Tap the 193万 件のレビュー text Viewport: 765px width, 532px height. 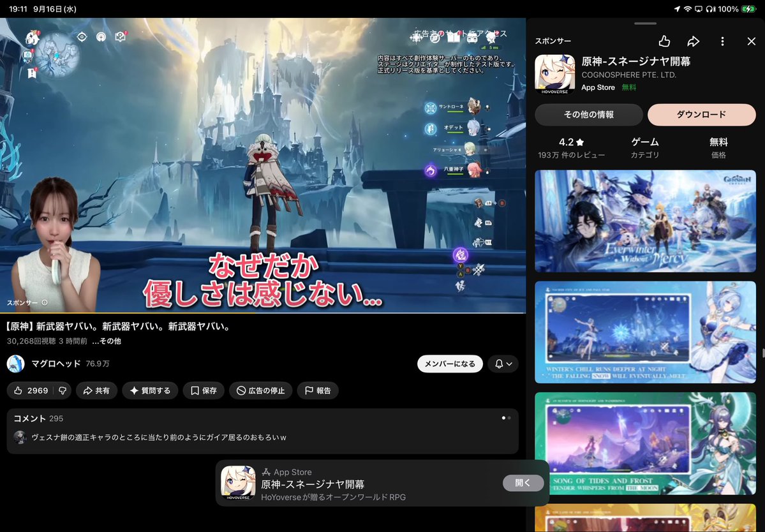571,155
